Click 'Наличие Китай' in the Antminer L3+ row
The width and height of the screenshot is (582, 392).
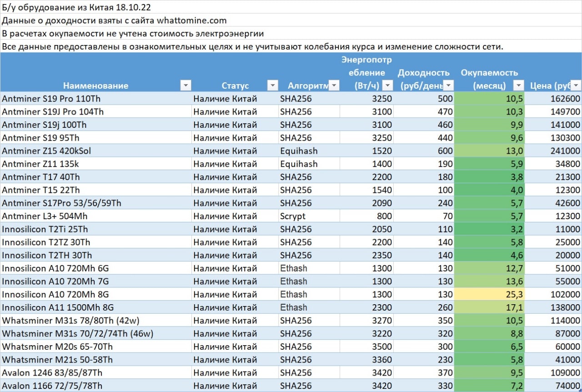coord(235,216)
